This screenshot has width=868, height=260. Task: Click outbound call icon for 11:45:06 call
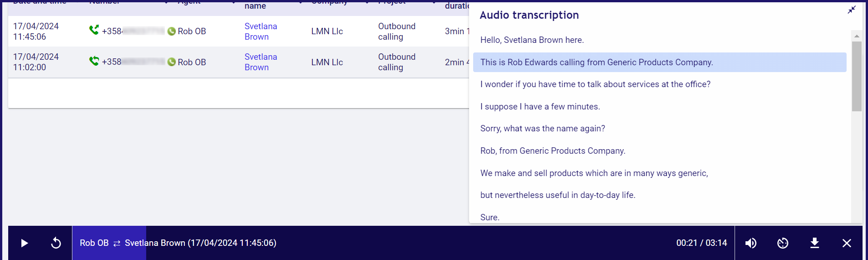pos(94,30)
